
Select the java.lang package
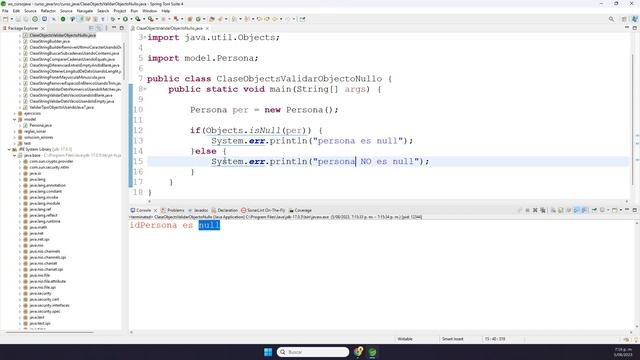pos(37,179)
